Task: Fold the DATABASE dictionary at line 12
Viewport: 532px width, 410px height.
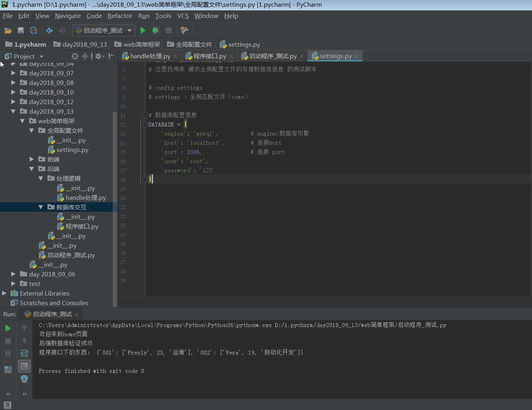Action: click(x=145, y=124)
